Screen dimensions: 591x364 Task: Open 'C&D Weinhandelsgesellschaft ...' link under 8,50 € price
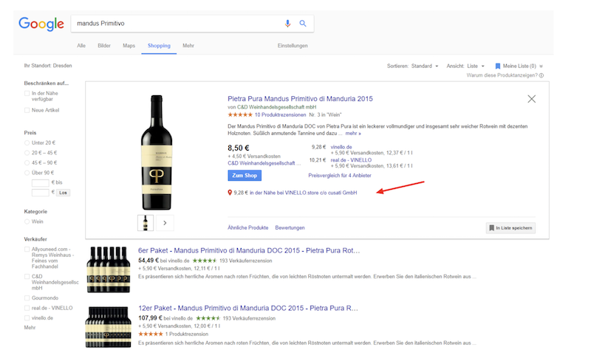[264, 163]
